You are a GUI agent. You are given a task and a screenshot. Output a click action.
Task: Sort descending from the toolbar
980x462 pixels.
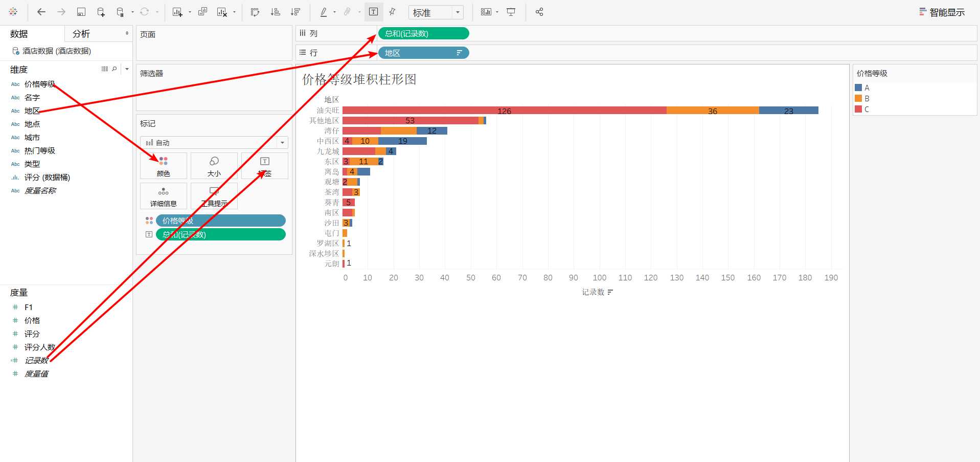295,12
